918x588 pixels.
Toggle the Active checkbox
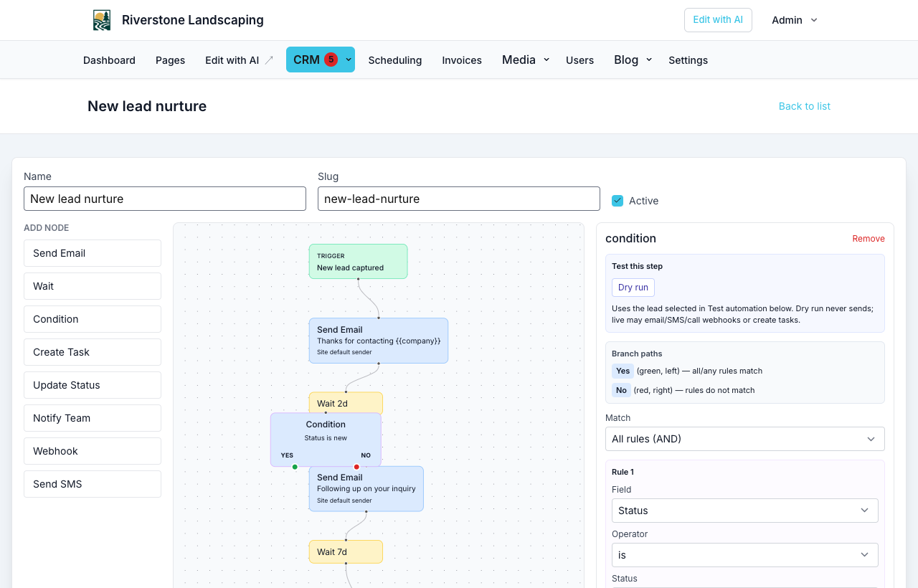pyautogui.click(x=617, y=201)
